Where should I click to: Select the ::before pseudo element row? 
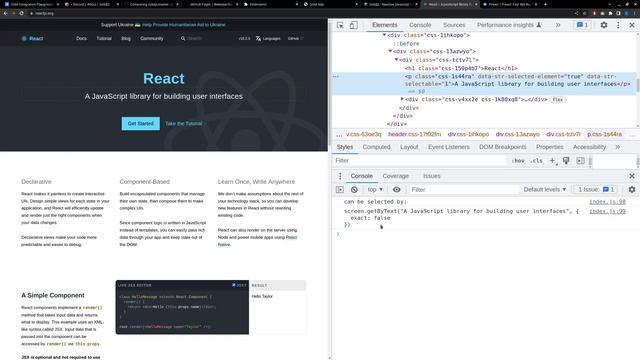(x=406, y=43)
